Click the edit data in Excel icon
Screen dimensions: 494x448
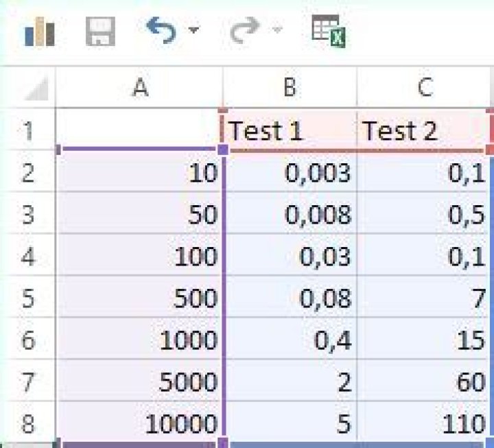click(x=329, y=31)
